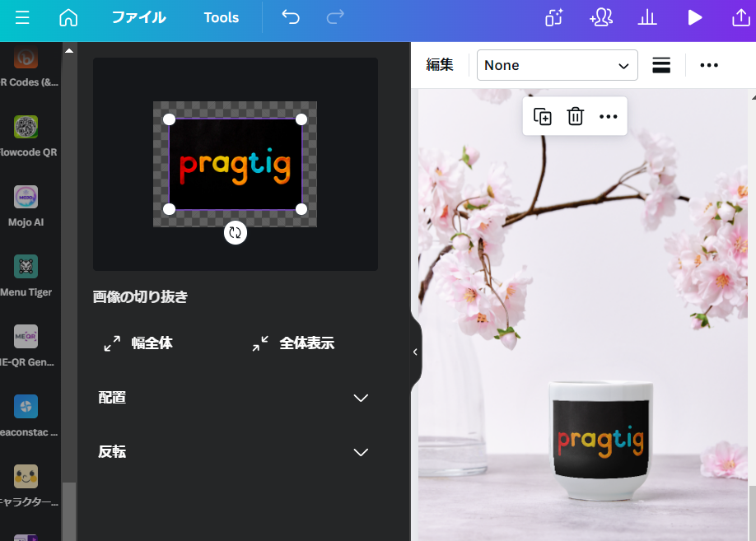Choose the 幅全体 fill option

click(x=138, y=343)
